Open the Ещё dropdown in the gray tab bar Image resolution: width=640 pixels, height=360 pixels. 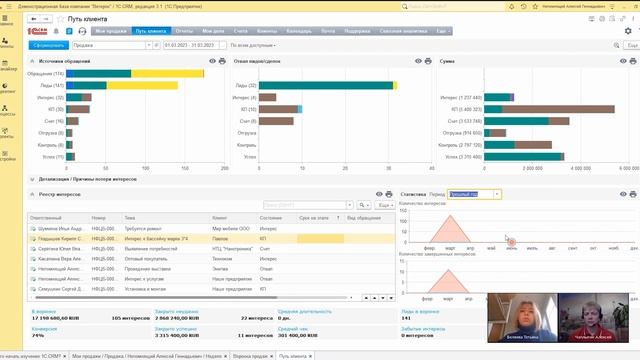(443, 31)
